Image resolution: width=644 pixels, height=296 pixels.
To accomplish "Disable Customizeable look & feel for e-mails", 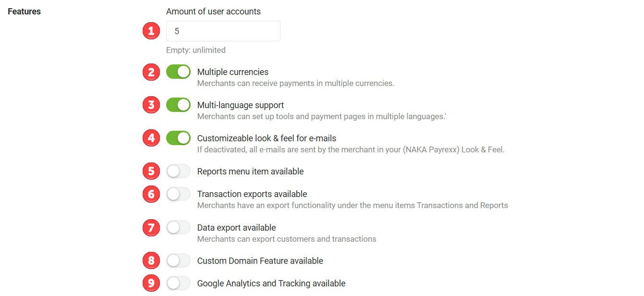I will pyautogui.click(x=178, y=138).
